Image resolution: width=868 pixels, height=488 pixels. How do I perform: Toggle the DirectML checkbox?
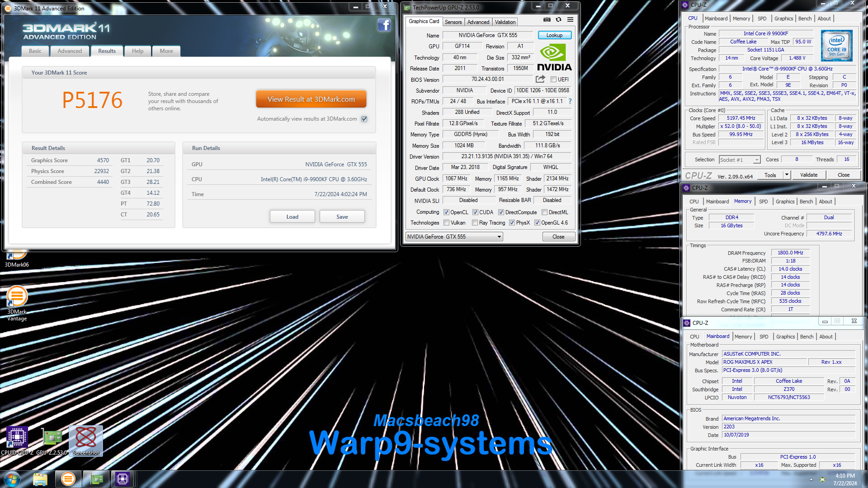pyautogui.click(x=544, y=212)
